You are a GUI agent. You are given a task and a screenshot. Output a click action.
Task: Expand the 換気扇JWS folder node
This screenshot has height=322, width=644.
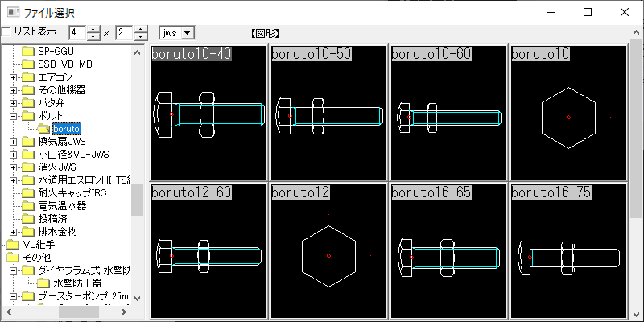[14, 142]
